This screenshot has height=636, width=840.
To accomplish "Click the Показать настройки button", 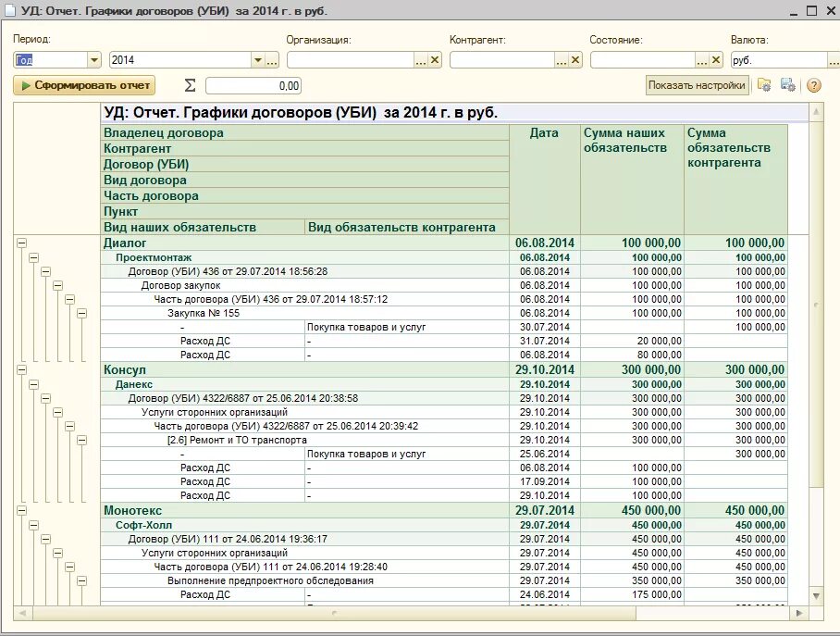I will tap(697, 85).
